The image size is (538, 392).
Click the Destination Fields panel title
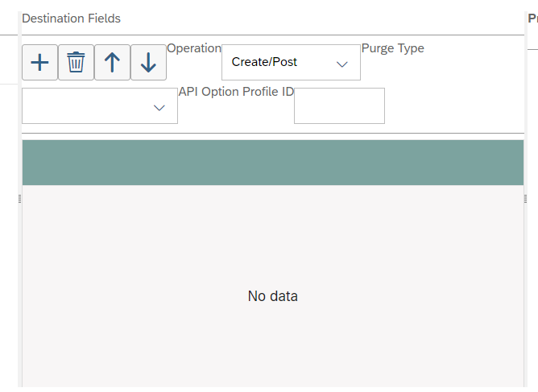coord(72,19)
